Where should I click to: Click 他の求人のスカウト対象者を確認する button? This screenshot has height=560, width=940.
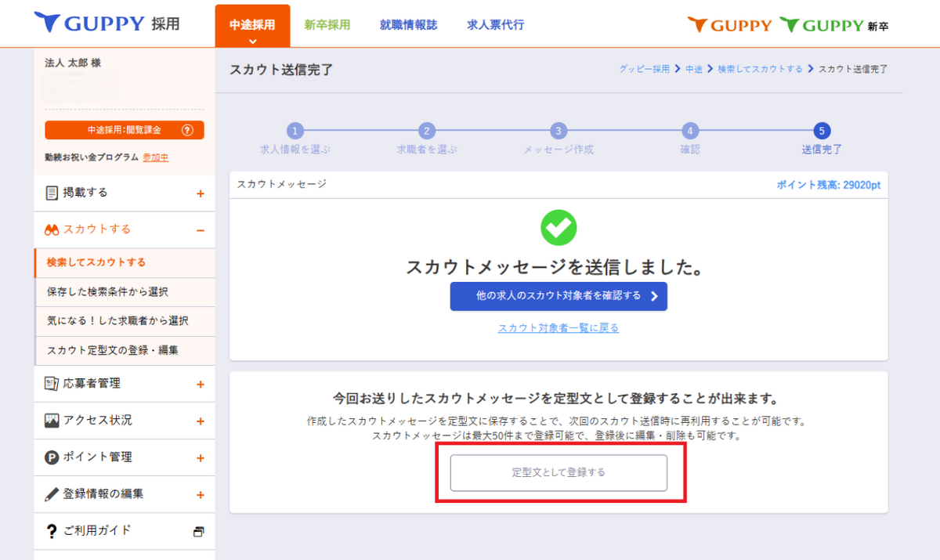[559, 296]
